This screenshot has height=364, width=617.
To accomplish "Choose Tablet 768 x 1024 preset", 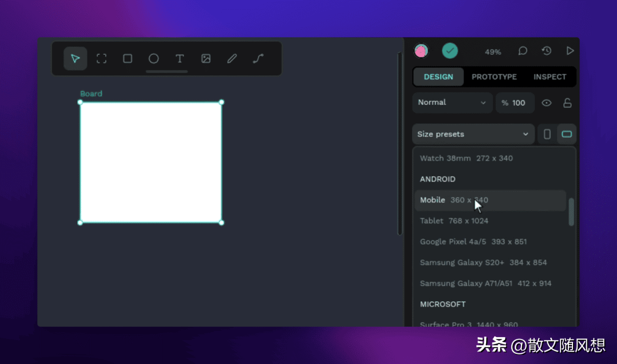I will point(490,221).
